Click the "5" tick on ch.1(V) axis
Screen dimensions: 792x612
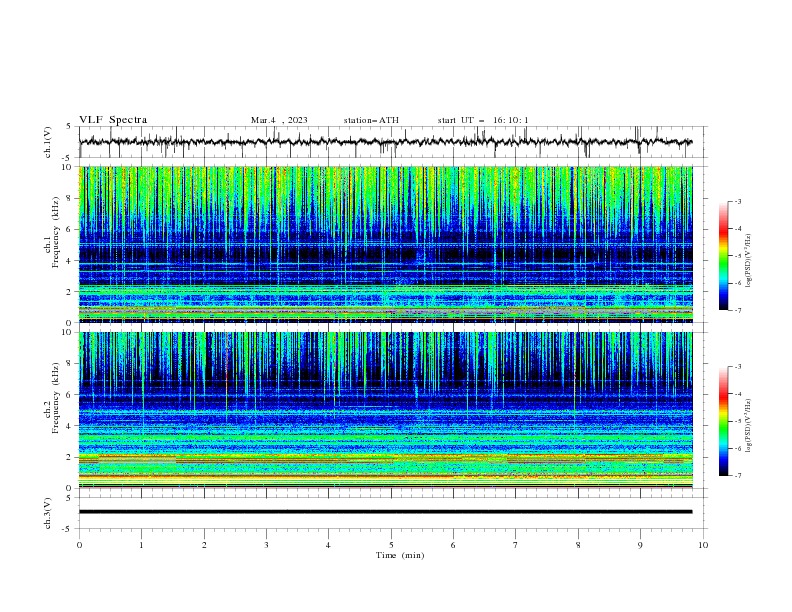coord(69,127)
